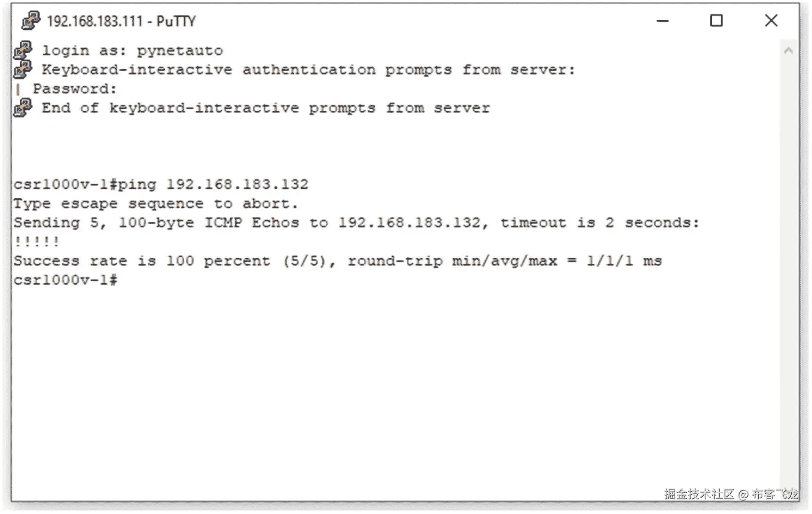Open the PuTTY system menu icon in title bar

pyautogui.click(x=31, y=21)
